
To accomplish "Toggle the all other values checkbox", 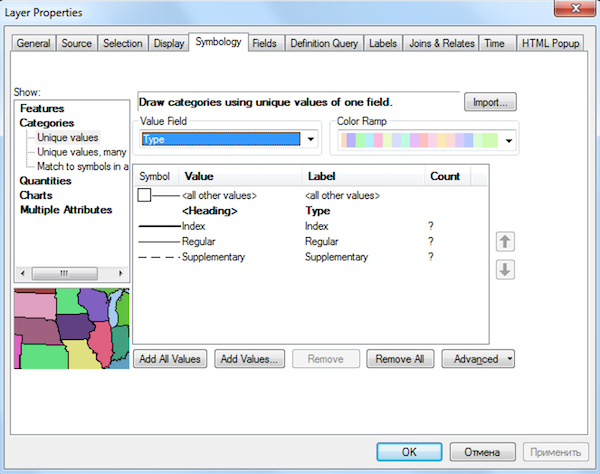I will point(144,195).
